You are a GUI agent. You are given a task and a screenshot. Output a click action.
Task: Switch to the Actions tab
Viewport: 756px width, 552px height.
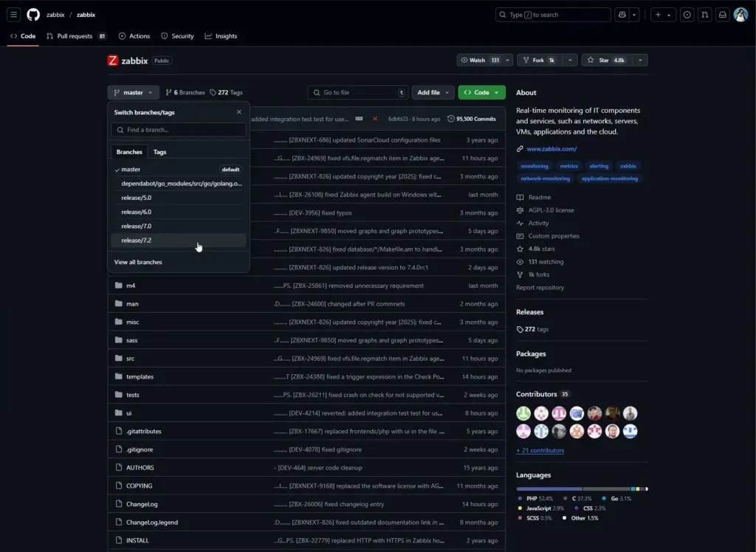coord(134,36)
